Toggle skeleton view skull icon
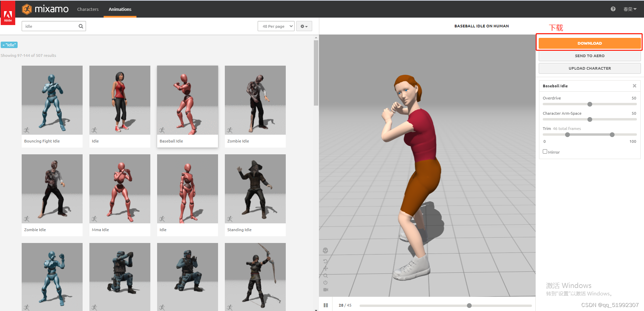 coord(325,250)
